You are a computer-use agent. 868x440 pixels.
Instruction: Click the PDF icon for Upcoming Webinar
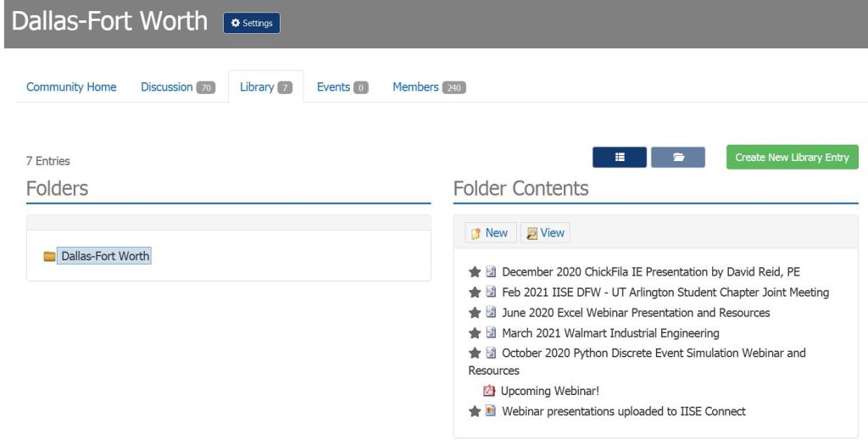coord(488,391)
